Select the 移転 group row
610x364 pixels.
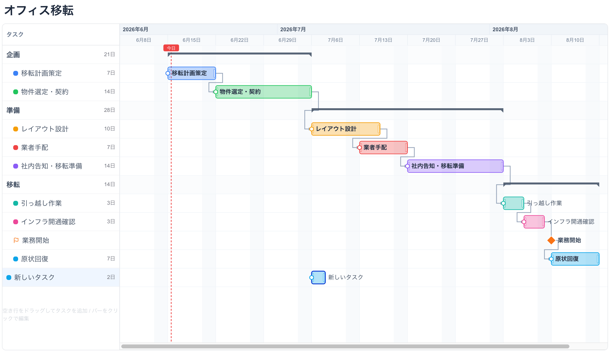pos(61,185)
